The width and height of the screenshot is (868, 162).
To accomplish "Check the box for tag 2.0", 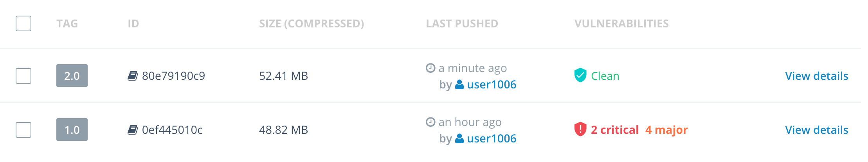I will click(23, 76).
